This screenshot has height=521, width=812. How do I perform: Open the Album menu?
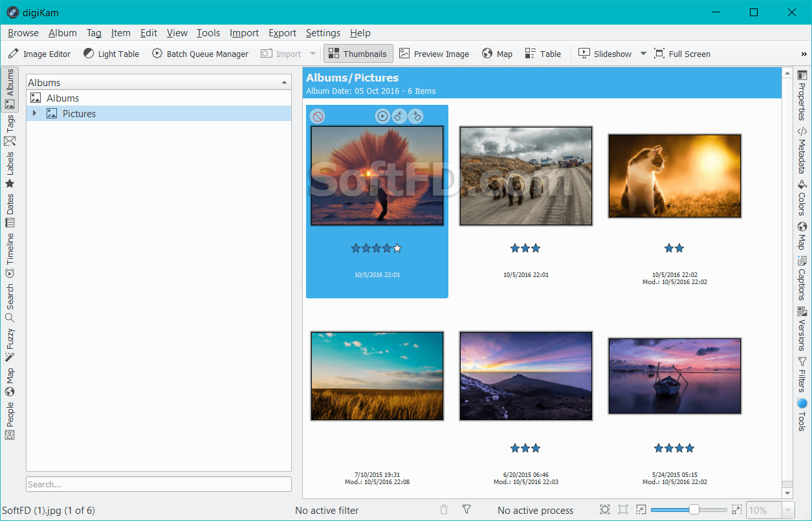coord(63,33)
